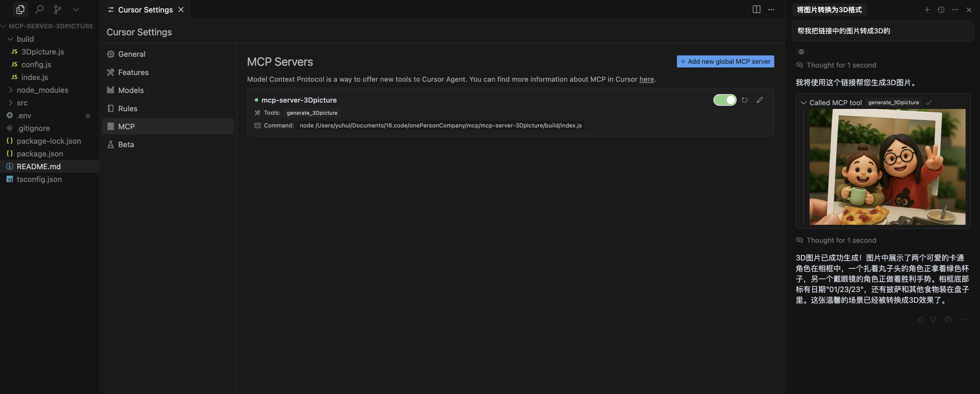Follow the 'here' documentation link
This screenshot has height=394, width=980.
point(646,79)
